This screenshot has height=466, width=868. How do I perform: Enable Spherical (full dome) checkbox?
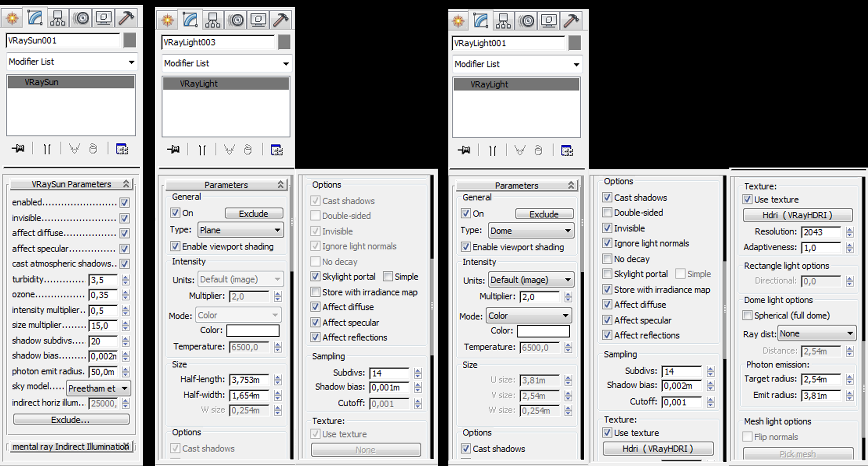(747, 315)
